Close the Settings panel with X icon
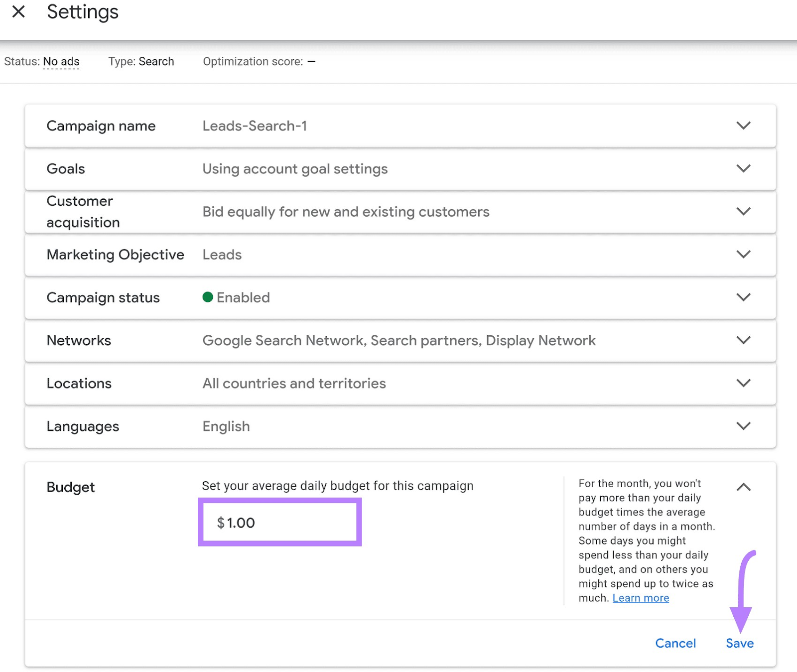Viewport: 797px width, 672px height. [18, 11]
